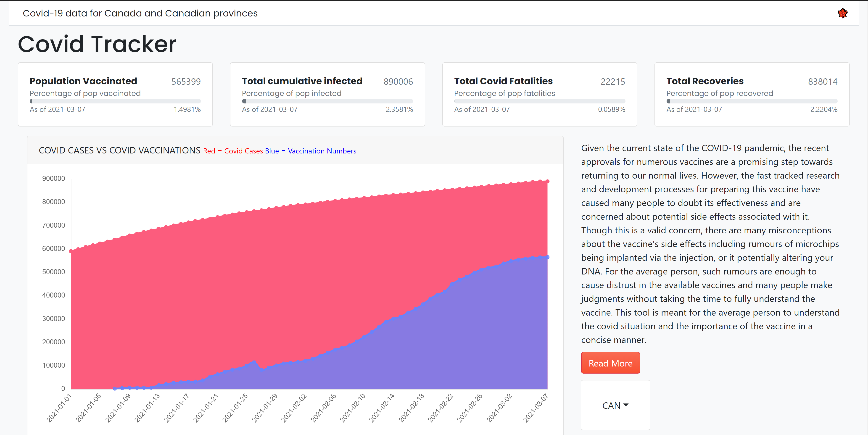Click the 2021-02-14 x-axis date label
This screenshot has height=435, width=868.
[x=382, y=408]
